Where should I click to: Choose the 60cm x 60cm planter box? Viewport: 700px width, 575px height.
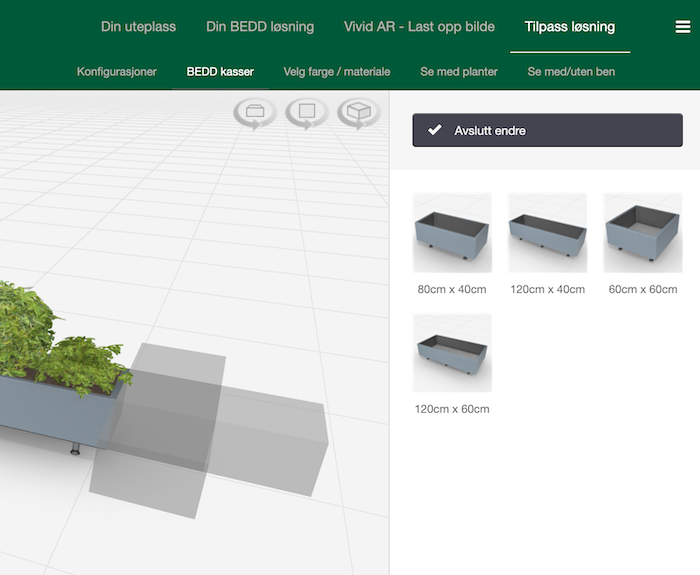(x=642, y=233)
